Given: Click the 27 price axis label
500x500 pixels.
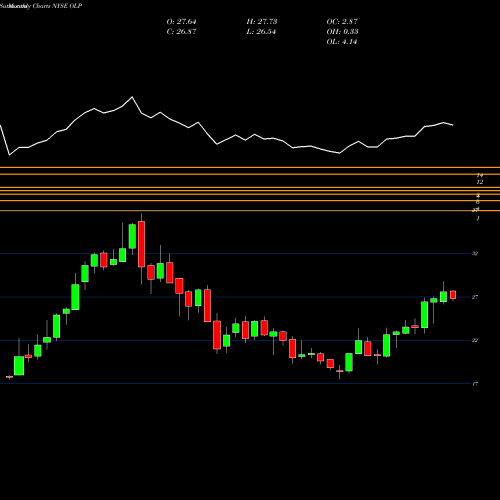Looking at the screenshot, I should point(475,297).
